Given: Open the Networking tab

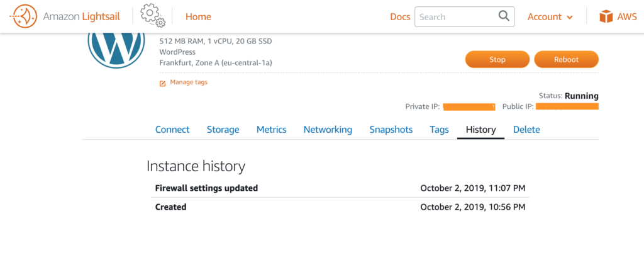Looking at the screenshot, I should point(328,130).
